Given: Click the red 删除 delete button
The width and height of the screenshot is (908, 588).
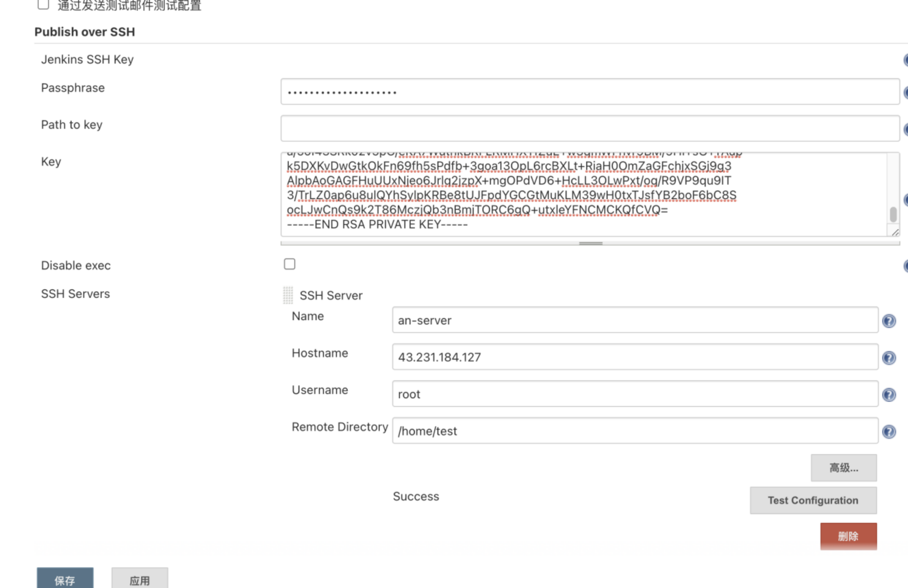Looking at the screenshot, I should (x=848, y=536).
